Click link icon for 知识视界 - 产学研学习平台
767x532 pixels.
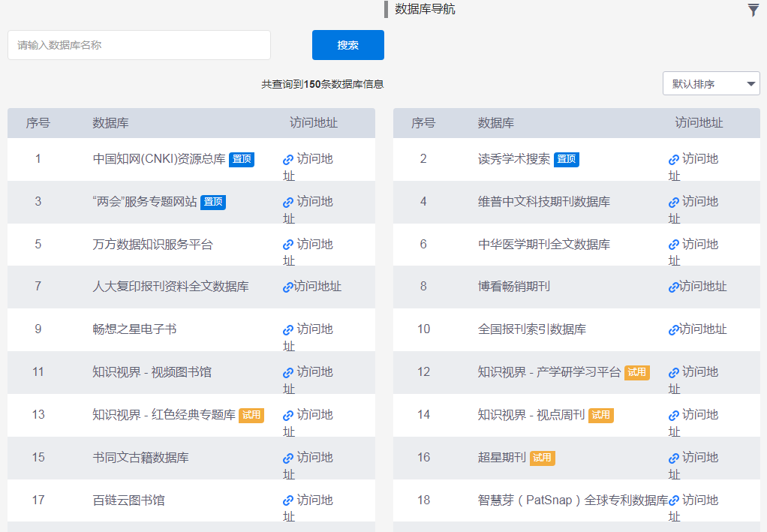tap(674, 373)
